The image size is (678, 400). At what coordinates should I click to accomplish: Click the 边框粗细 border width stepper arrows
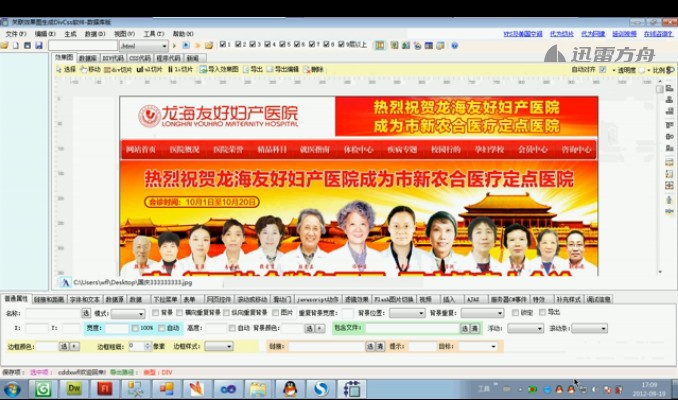pyautogui.click(x=147, y=346)
